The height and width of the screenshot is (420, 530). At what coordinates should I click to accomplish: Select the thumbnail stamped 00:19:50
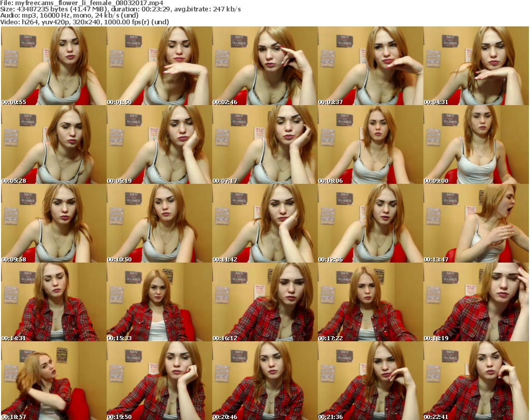click(159, 381)
